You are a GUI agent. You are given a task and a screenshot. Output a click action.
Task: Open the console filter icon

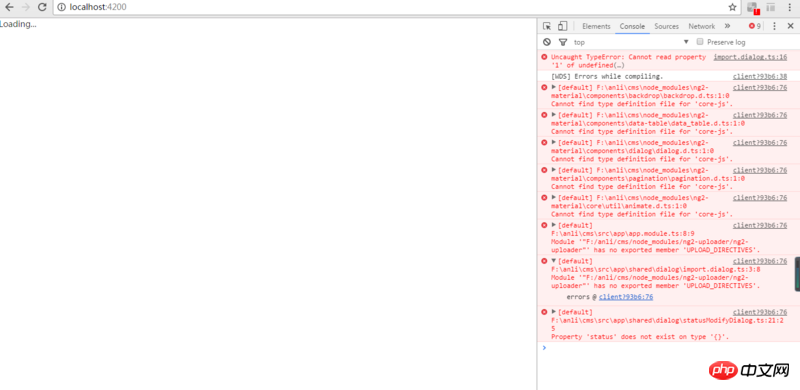pyautogui.click(x=563, y=42)
